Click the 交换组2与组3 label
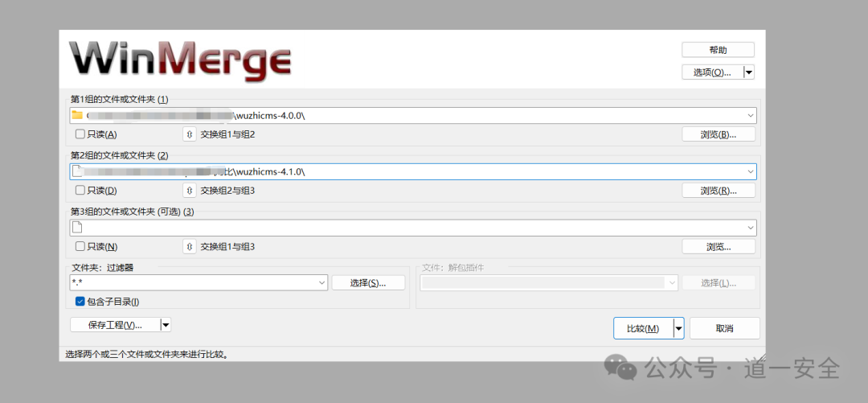 [227, 190]
